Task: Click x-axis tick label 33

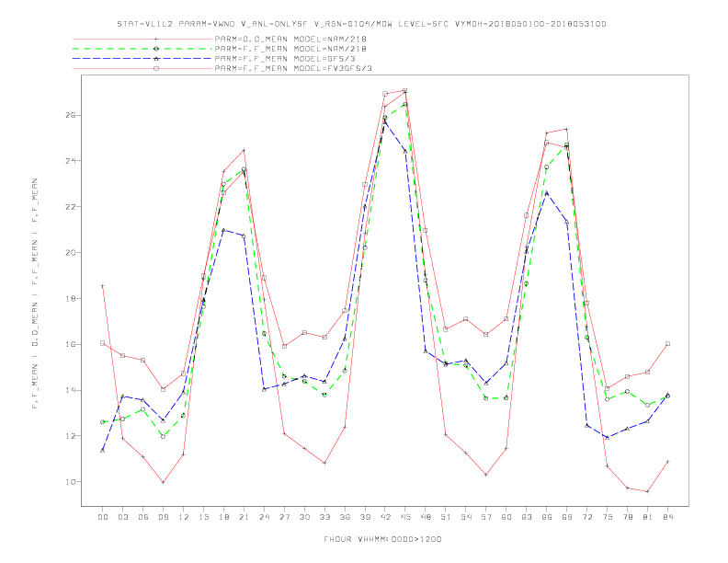Action: pyautogui.click(x=324, y=517)
